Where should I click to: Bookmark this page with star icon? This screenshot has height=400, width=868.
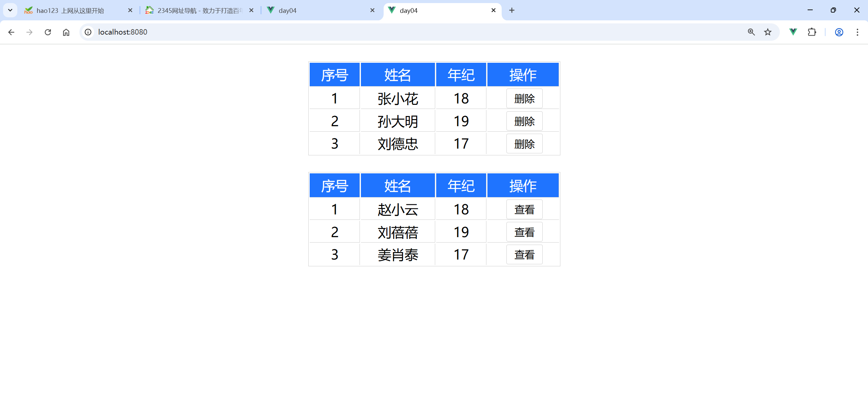[x=768, y=32]
